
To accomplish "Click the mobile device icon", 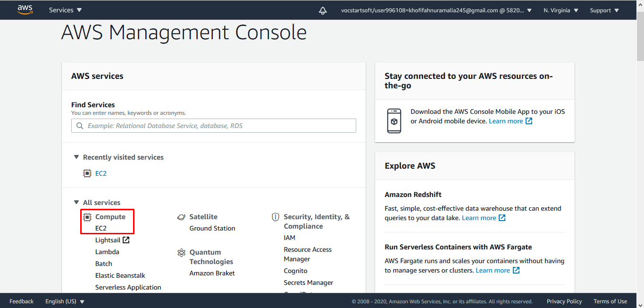I will tap(394, 121).
